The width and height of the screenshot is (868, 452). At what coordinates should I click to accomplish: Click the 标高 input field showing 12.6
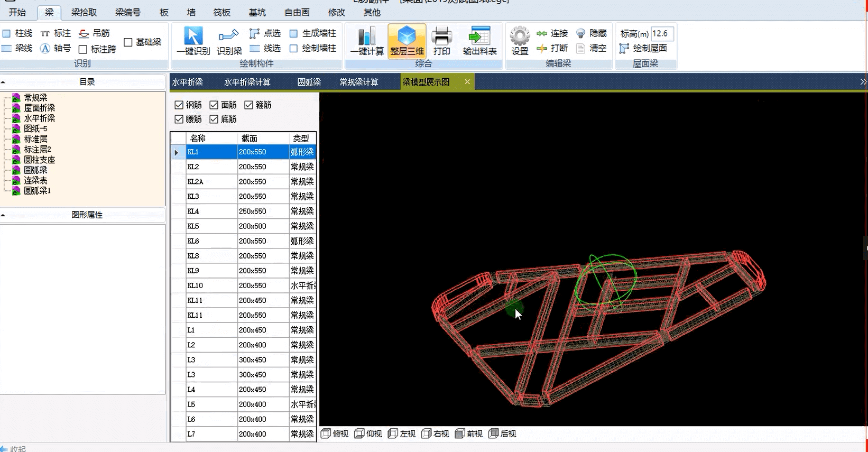pyautogui.click(x=662, y=33)
